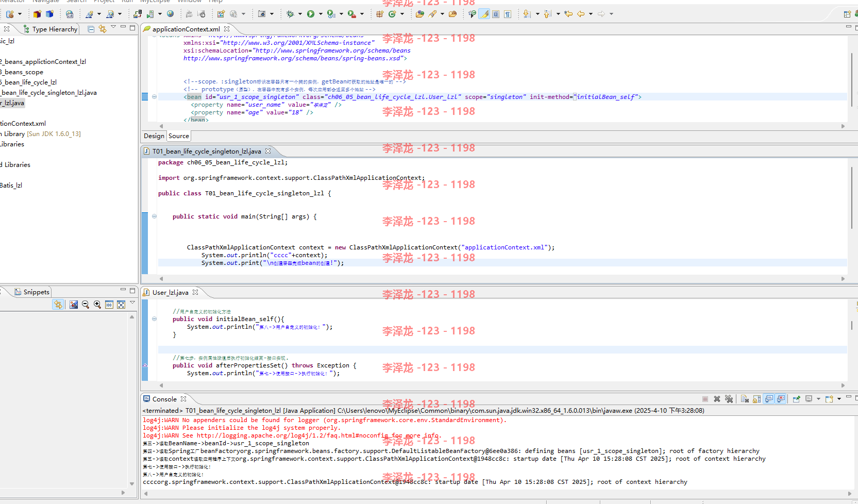
Task: Open dropdown arrow next to Run button
Action: (321, 14)
